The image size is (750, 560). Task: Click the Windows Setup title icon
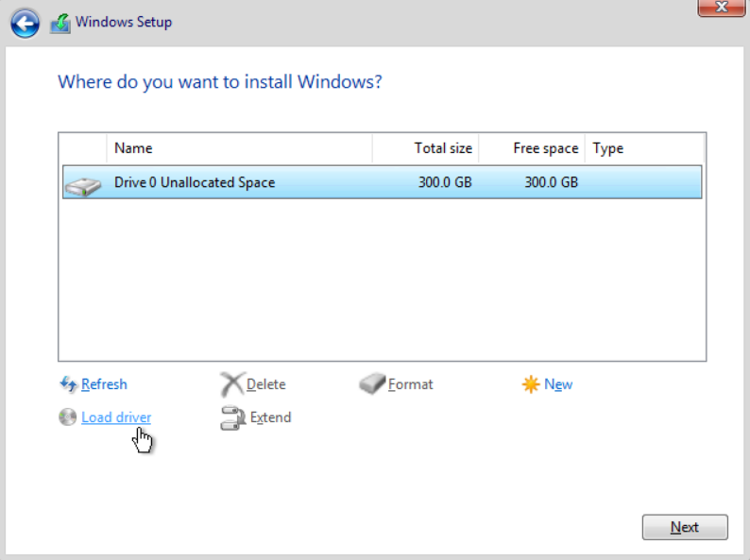pos(60,24)
